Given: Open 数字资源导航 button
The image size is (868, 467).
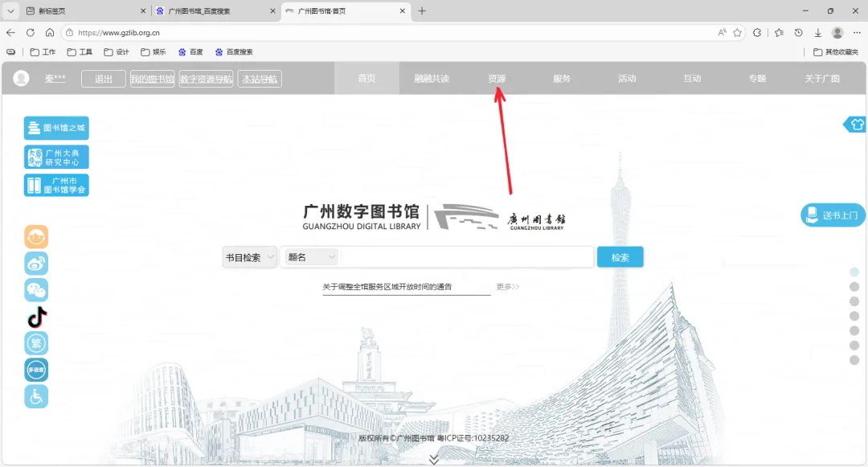Looking at the screenshot, I should (206, 79).
